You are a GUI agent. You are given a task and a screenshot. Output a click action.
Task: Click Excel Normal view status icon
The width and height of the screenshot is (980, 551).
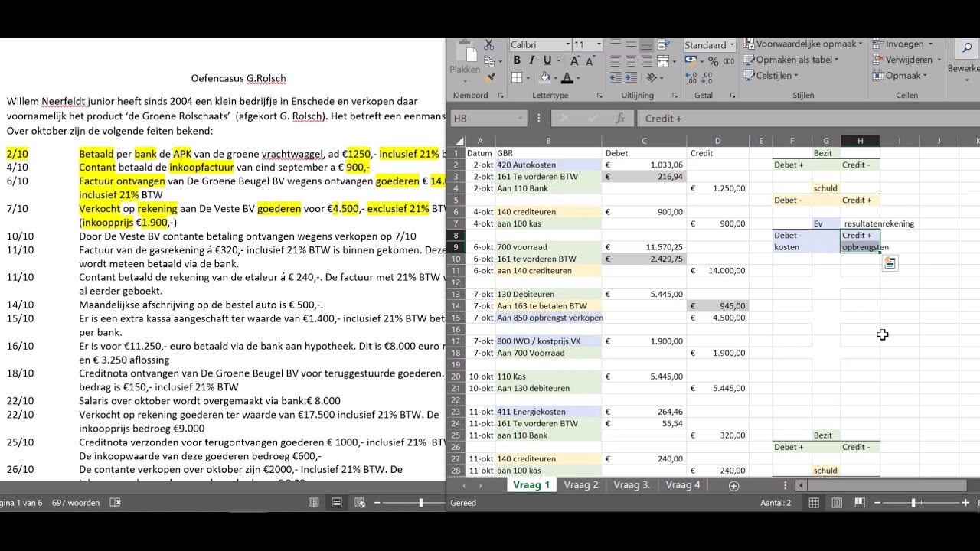[814, 503]
